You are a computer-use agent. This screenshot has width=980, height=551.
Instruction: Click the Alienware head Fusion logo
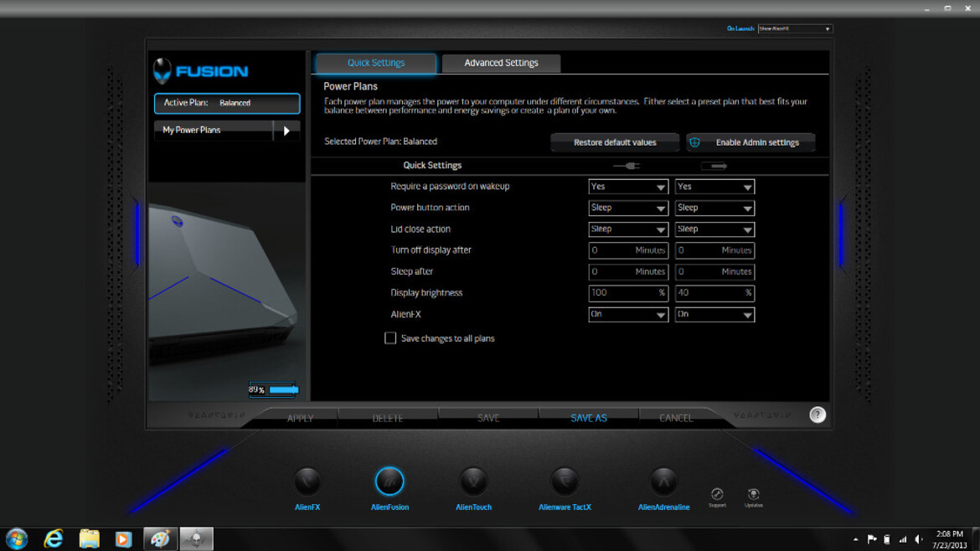[x=162, y=71]
